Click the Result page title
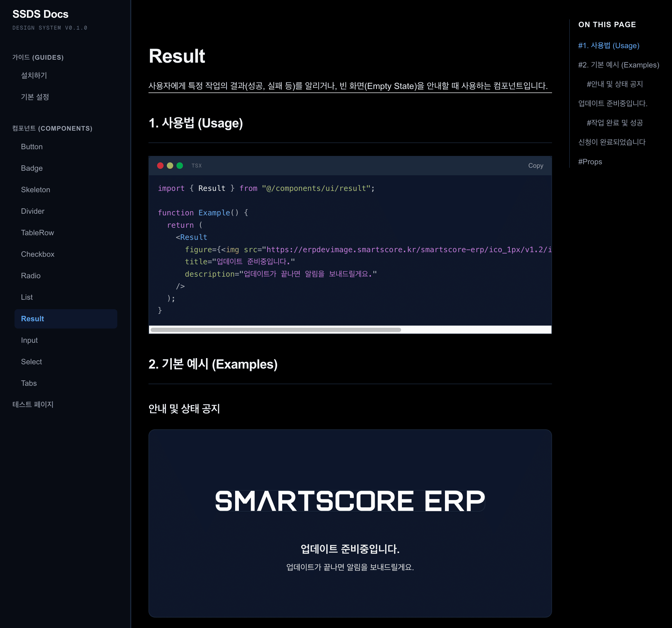 point(177,56)
